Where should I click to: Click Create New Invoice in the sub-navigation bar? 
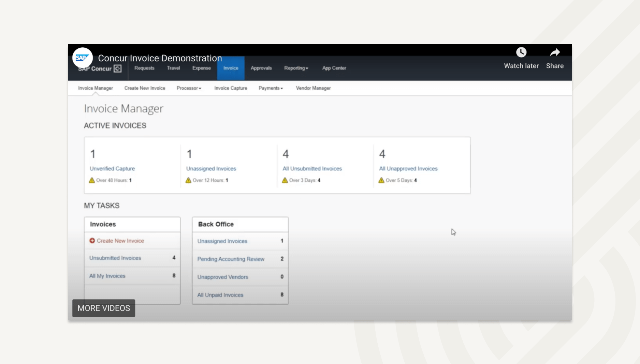point(145,88)
